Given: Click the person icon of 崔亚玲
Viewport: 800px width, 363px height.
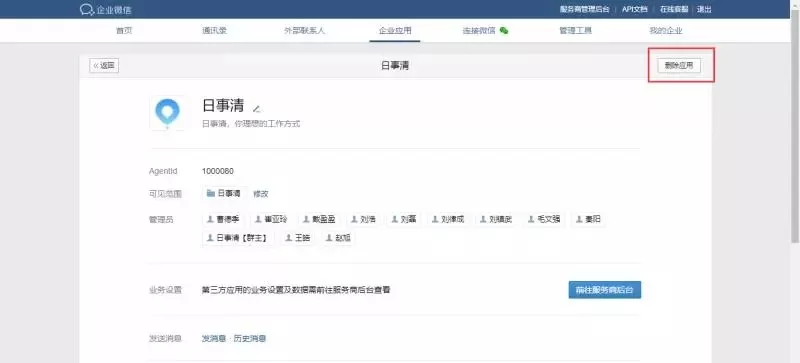Looking at the screenshot, I should tap(259, 220).
